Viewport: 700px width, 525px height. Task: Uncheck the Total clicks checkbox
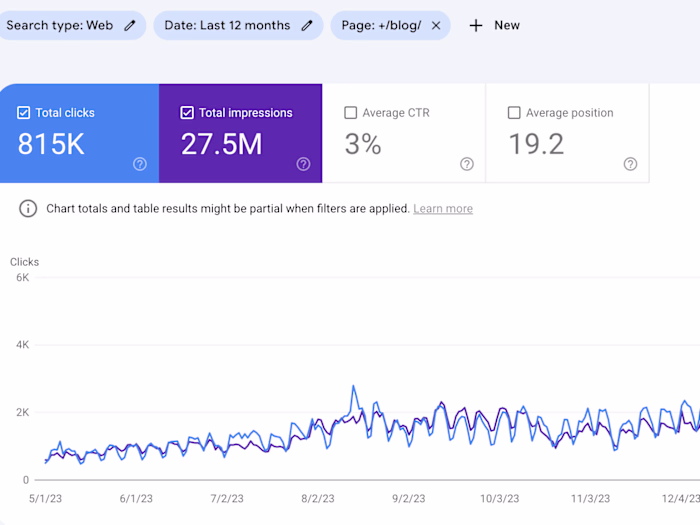(x=24, y=112)
